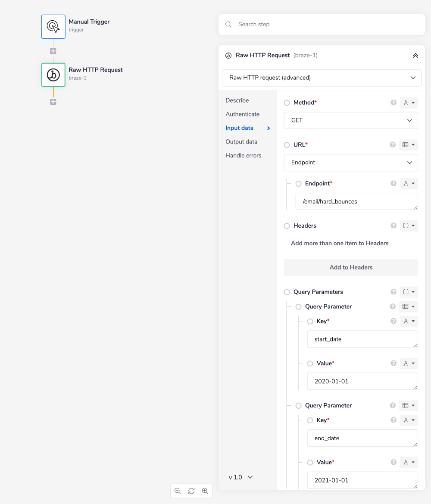Click the Search step input field

coord(328,25)
